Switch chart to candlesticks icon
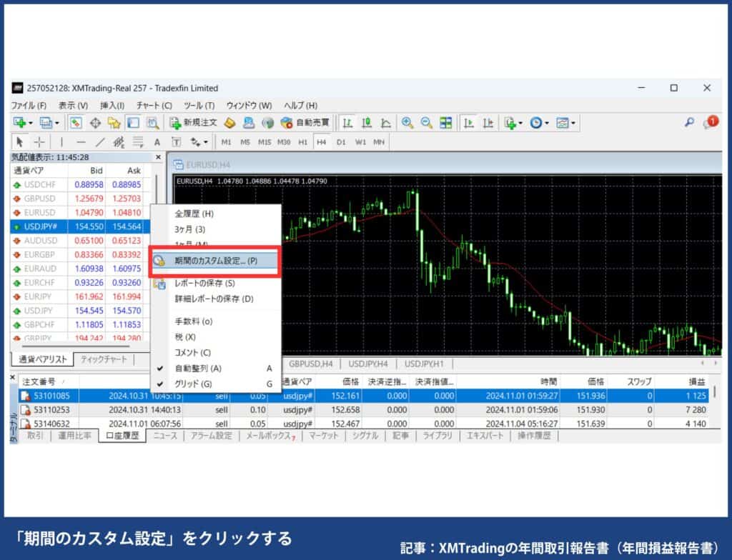 coord(367,123)
